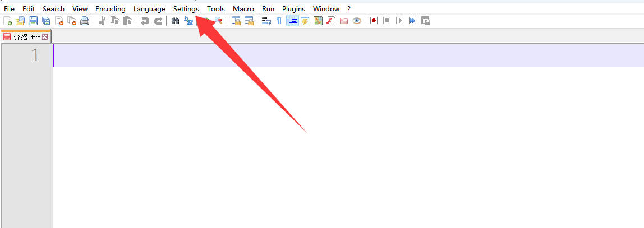Open Find with the binoculars icon
Viewport: 644px width, 228px height.
pos(176,21)
